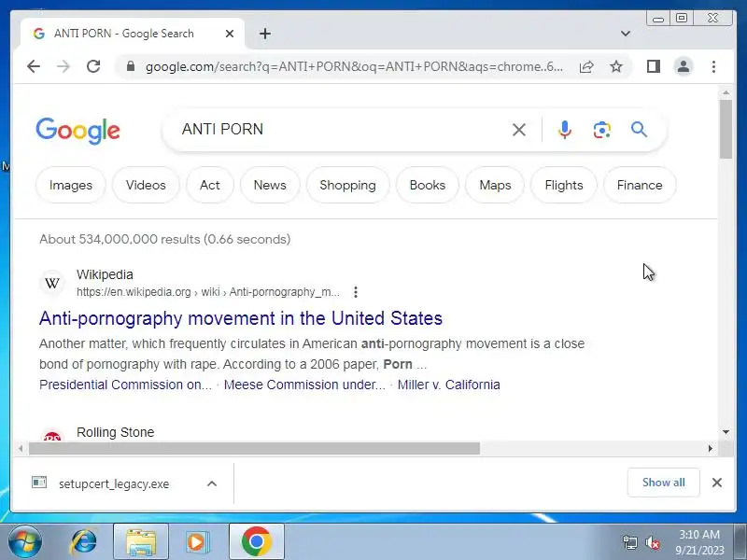Open Anti-pornography movement in the United States
This screenshot has width=747, height=560.
(x=241, y=318)
